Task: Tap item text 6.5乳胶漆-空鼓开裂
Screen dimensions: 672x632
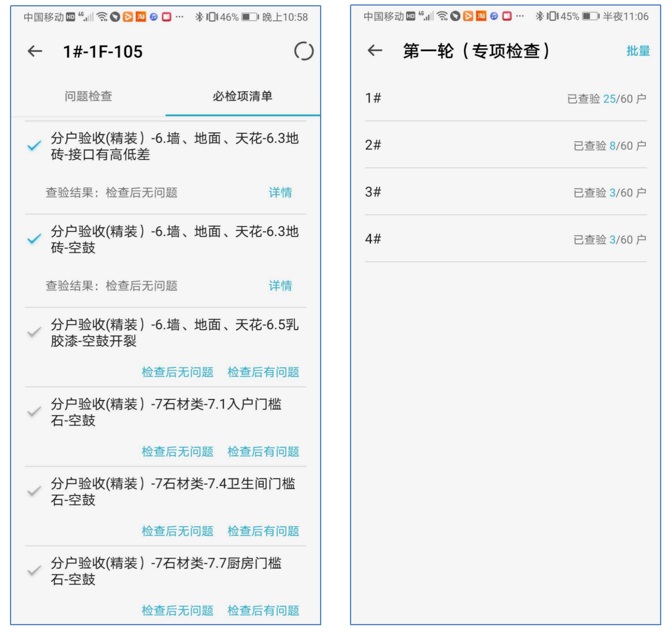Action: pos(174,333)
